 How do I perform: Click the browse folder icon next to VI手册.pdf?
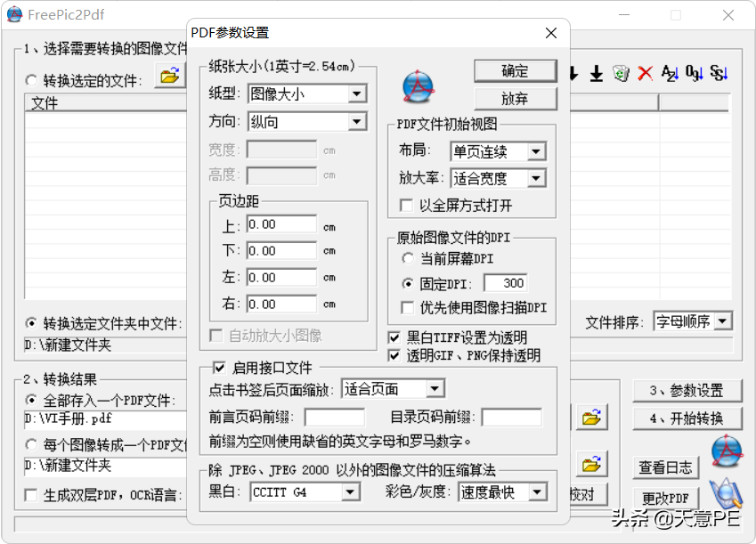coord(591,418)
